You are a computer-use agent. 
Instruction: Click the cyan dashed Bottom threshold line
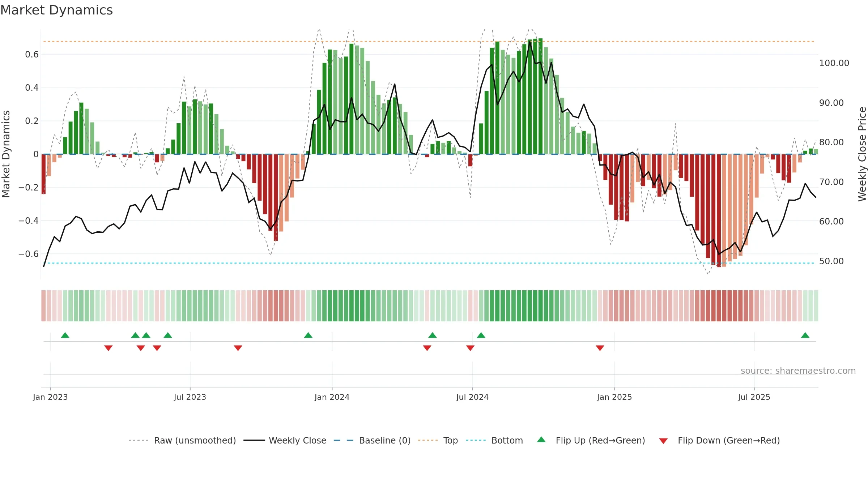(429, 263)
